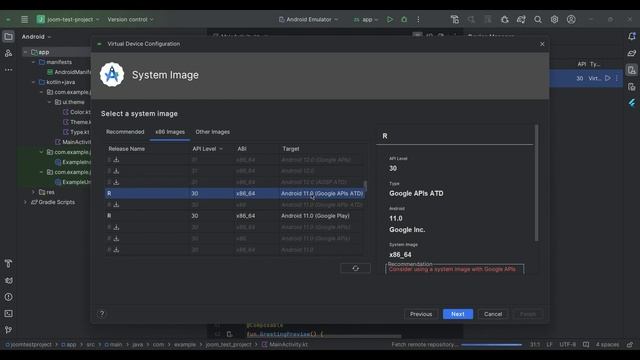Switch to the Recommended tab
This screenshot has width=640, height=360.
click(x=125, y=132)
